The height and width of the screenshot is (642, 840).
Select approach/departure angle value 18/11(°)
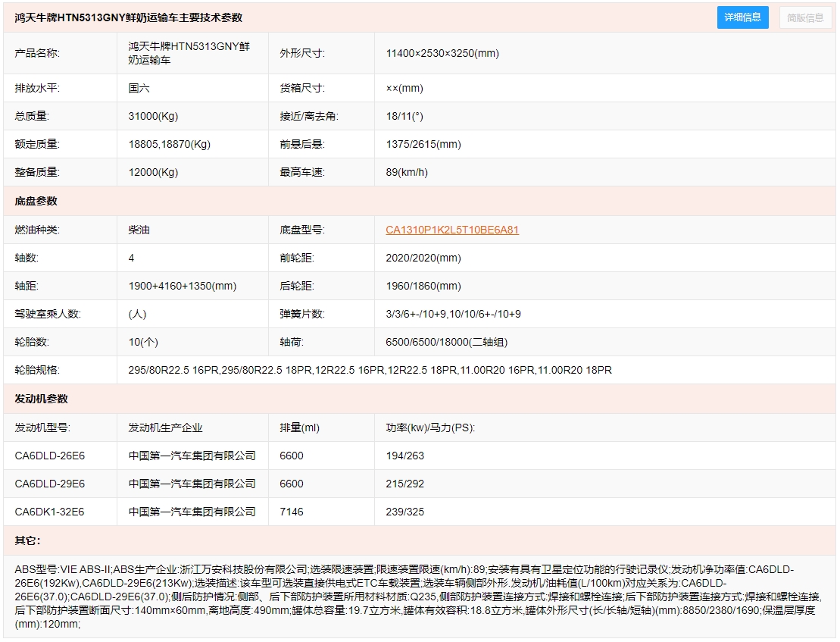[x=404, y=116]
